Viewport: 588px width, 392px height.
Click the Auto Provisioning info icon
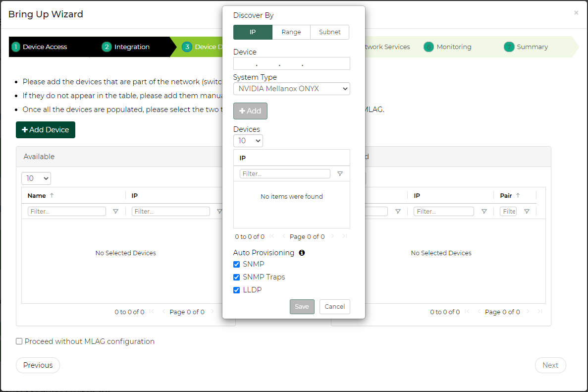pos(302,253)
